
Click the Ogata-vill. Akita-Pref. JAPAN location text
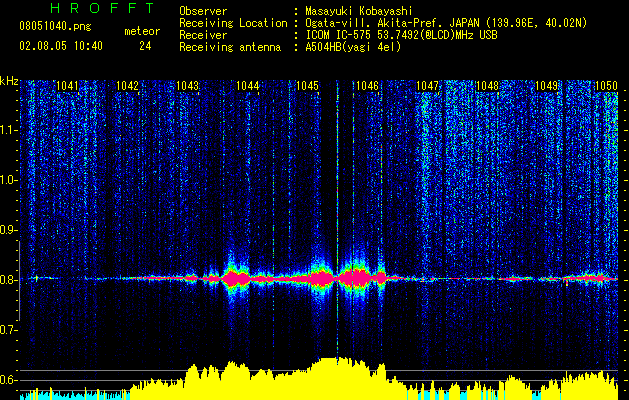[x=446, y=23]
